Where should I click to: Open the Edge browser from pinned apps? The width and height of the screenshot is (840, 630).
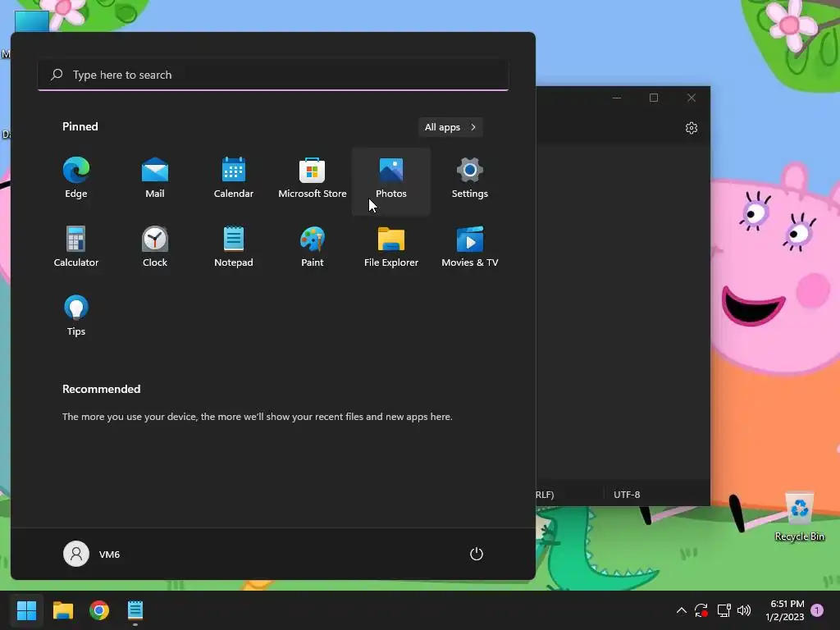76,178
